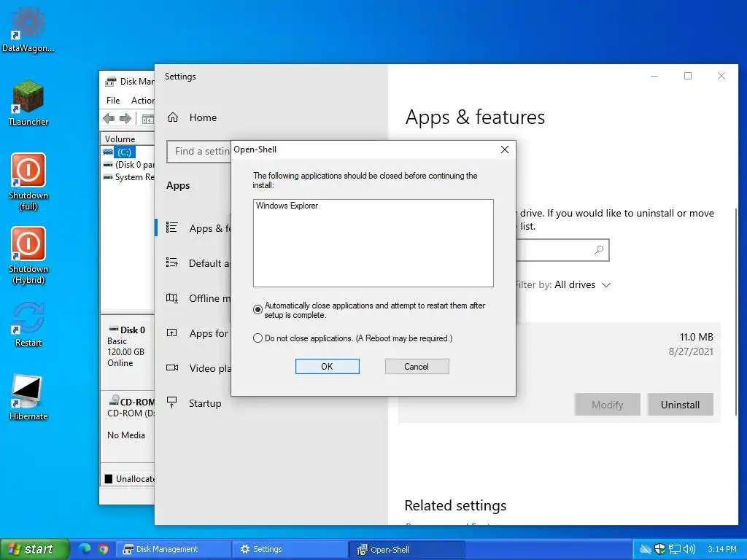Select the Restart desktop shortcut

click(28, 324)
